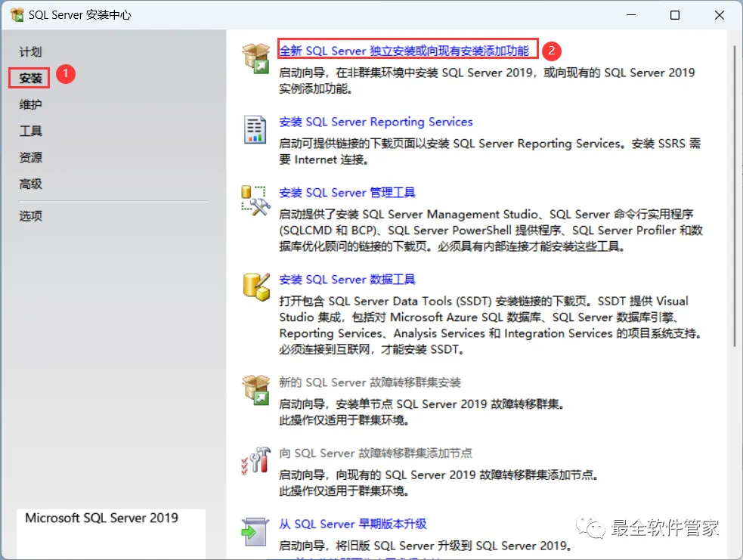Close the SQL Server 安装中心 window
The height and width of the screenshot is (560, 743).
[x=720, y=15]
